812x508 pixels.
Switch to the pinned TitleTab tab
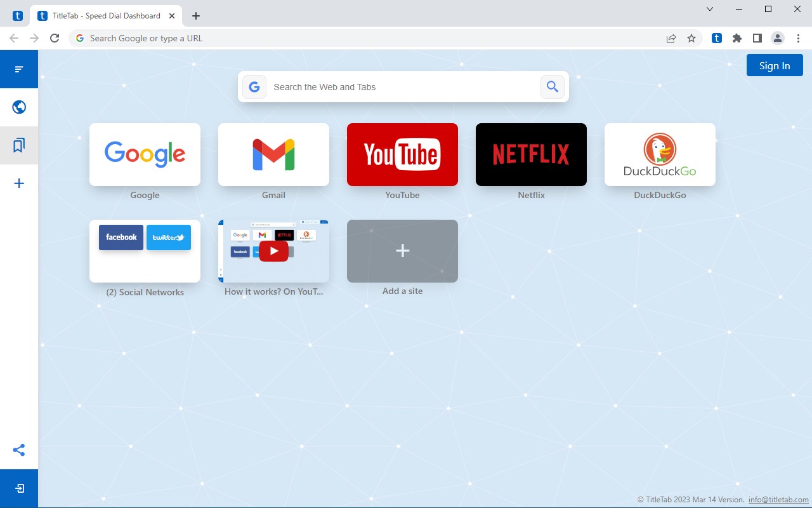[x=18, y=16]
